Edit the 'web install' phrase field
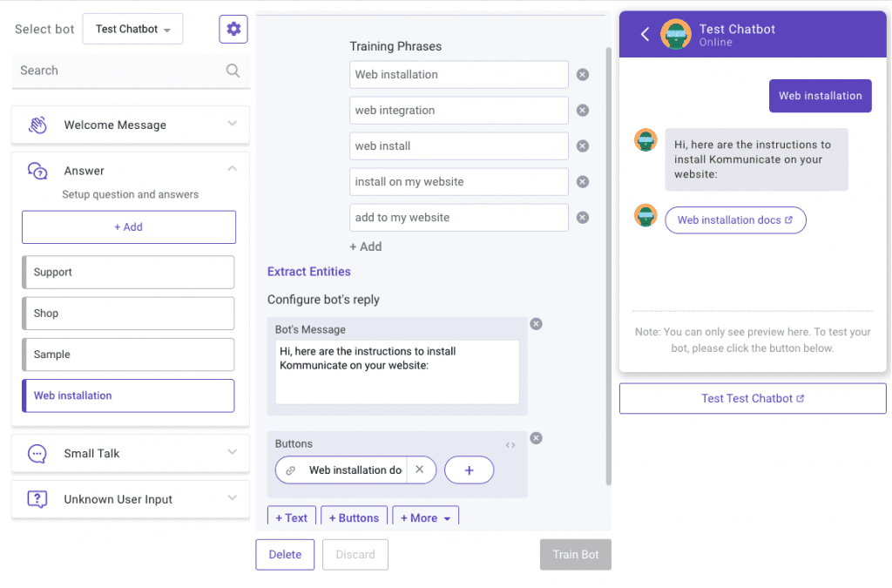The width and height of the screenshot is (892, 588). 458,146
